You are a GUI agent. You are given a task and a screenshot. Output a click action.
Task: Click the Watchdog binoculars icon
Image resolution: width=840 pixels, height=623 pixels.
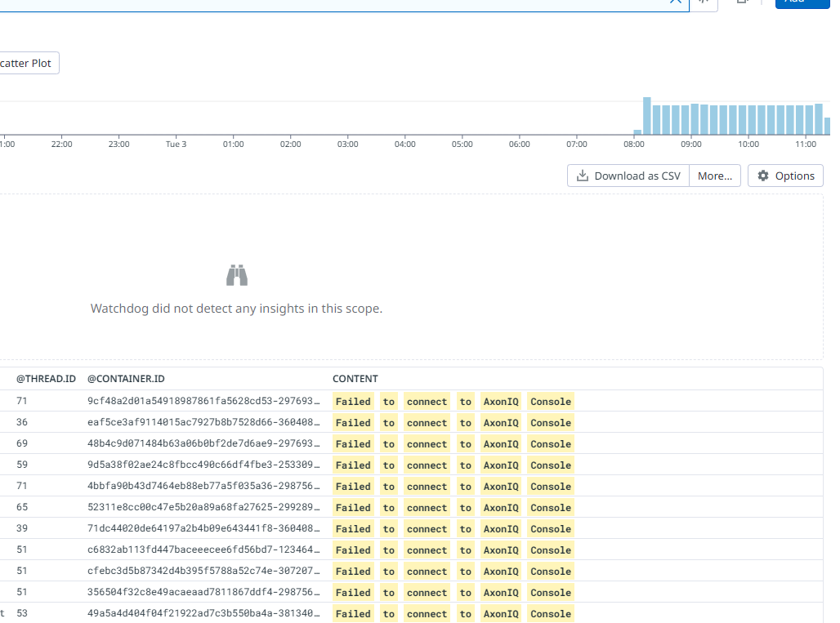pyautogui.click(x=237, y=275)
